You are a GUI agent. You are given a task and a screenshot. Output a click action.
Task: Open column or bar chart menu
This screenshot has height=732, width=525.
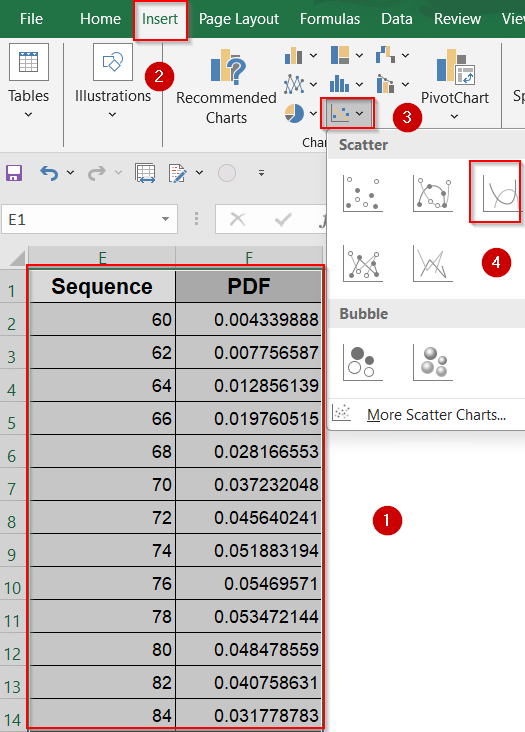tap(301, 56)
